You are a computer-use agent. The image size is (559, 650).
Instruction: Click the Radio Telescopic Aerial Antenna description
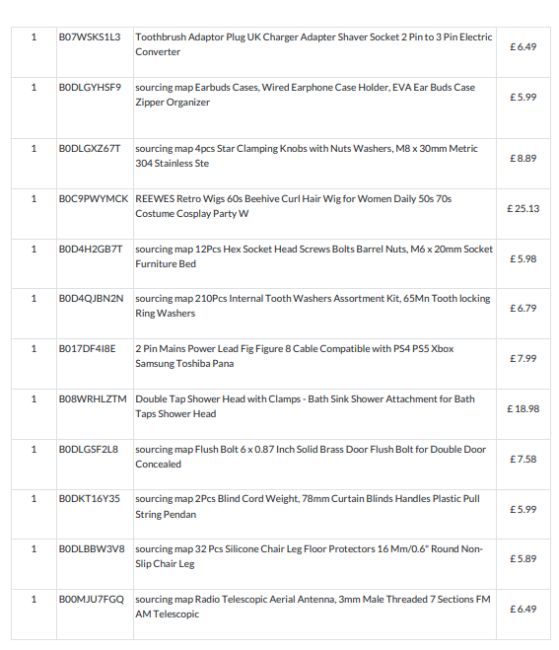pos(313,606)
